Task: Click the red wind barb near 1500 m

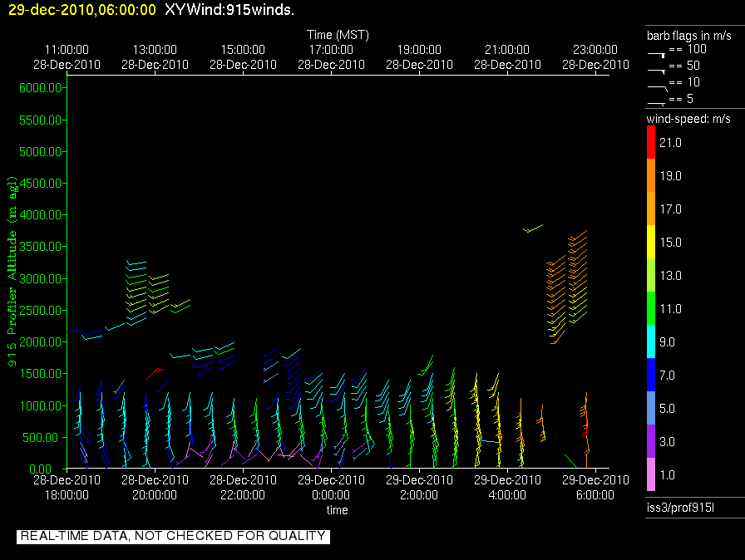Action: 155,374
